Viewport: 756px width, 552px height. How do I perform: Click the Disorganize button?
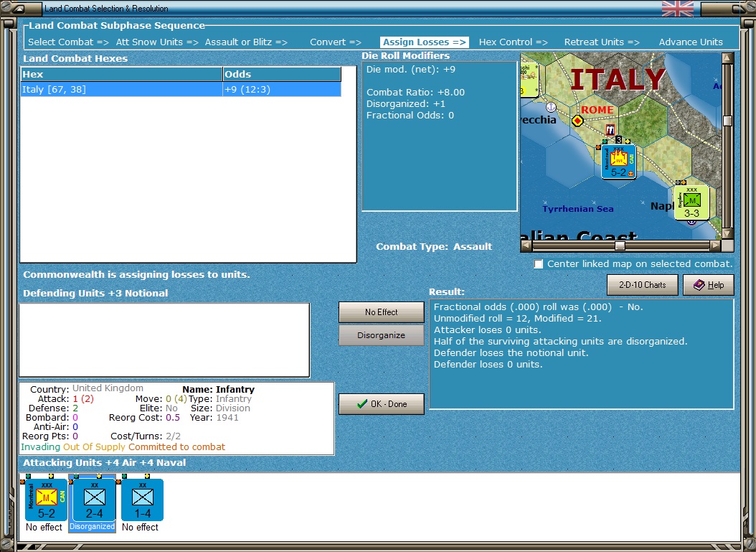coord(382,335)
